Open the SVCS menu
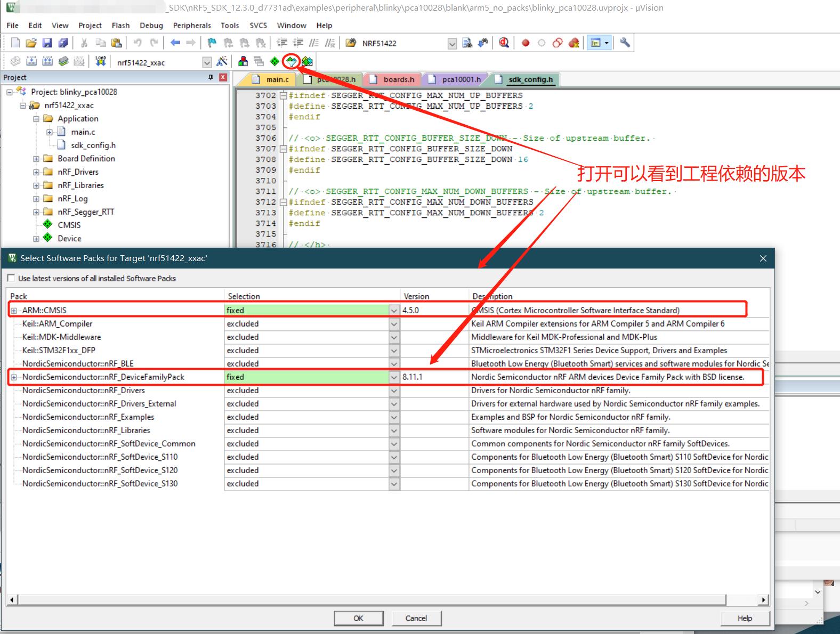The height and width of the screenshot is (634, 840). click(258, 25)
